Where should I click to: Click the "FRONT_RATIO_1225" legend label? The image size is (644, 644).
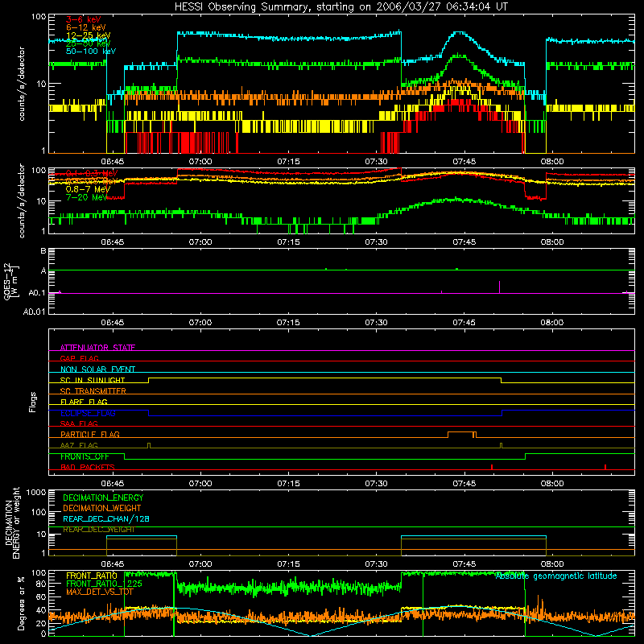[104, 584]
